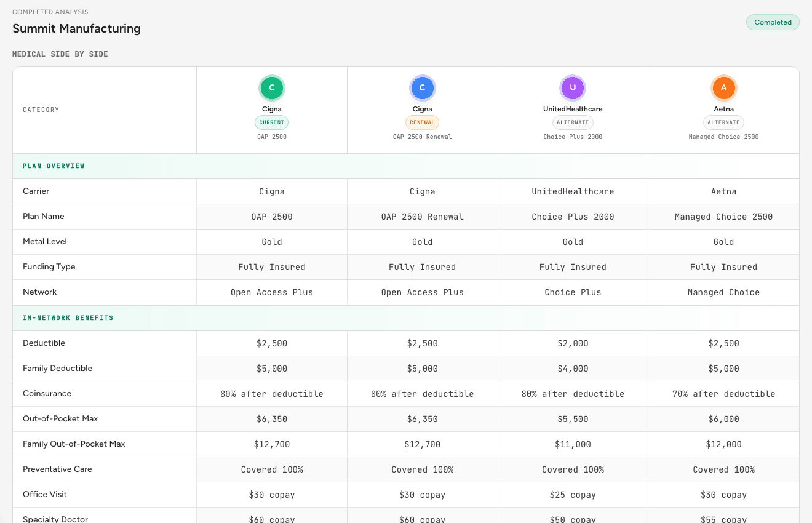Click the $50 copay Specialty Doctor value
Viewport: 812px width, 523px height.
[x=573, y=520]
